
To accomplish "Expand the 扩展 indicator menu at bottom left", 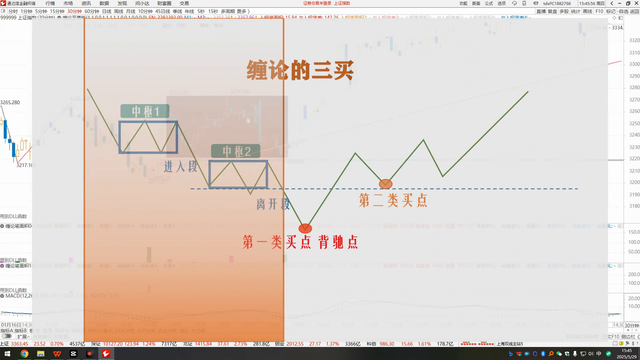I will click(x=23, y=336).
